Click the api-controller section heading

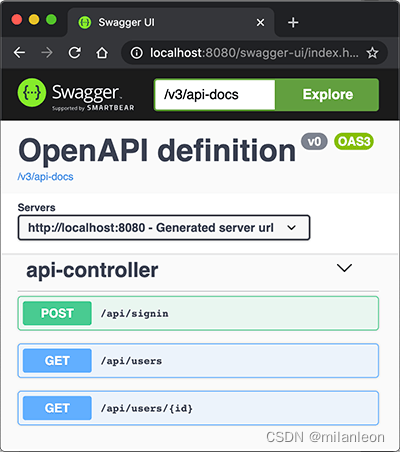point(92,270)
